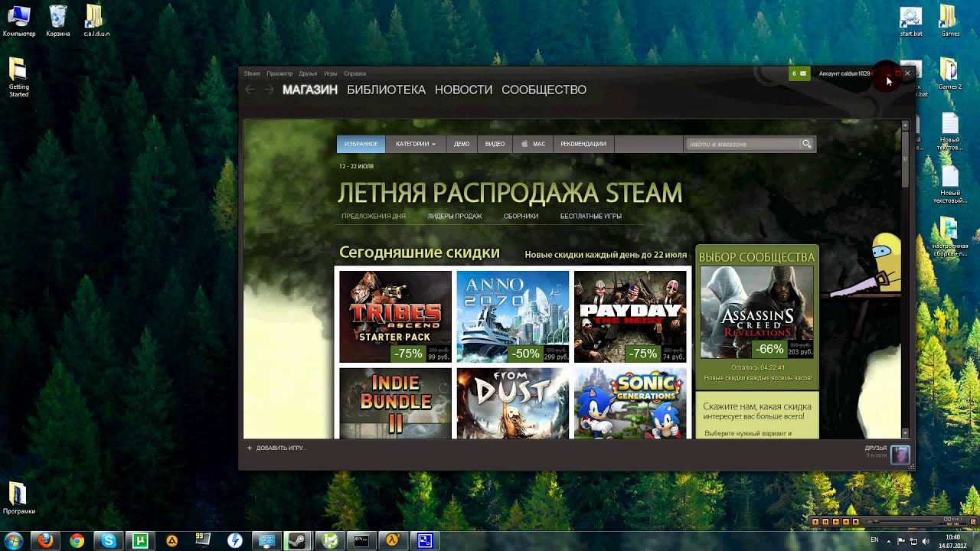Open the Аккаунт caldun1029 link
The image size is (980, 551).
844,73
